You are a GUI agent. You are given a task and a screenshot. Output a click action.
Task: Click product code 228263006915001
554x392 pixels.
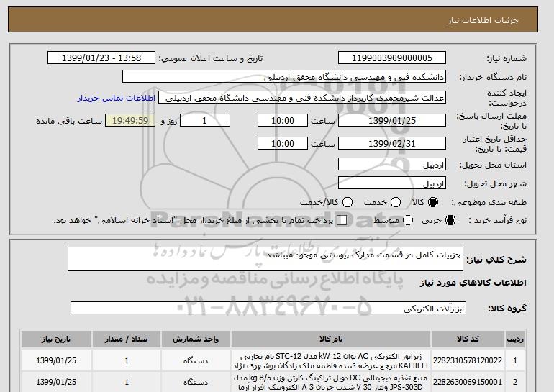tap(468, 382)
